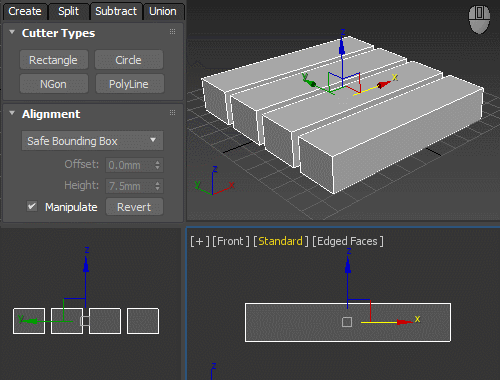Open the Subtract tab
Image resolution: width=500 pixels, height=380 pixels.
click(116, 12)
